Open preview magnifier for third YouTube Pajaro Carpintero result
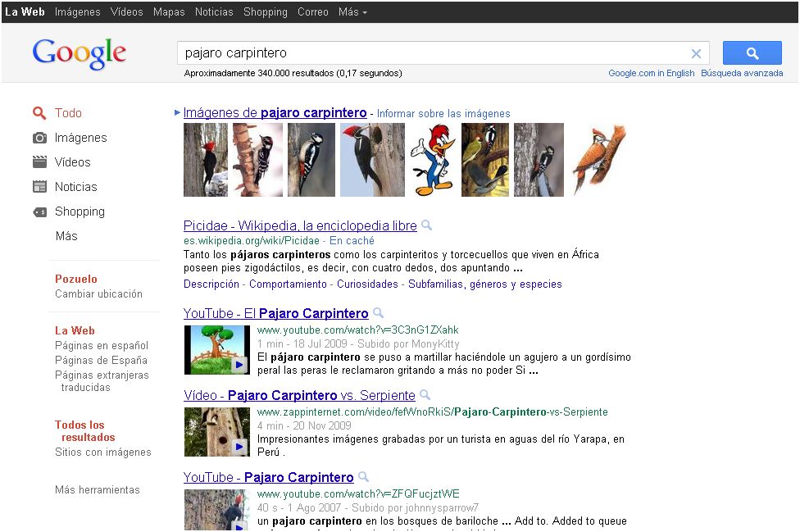The width and height of the screenshot is (800, 532). coord(363,477)
